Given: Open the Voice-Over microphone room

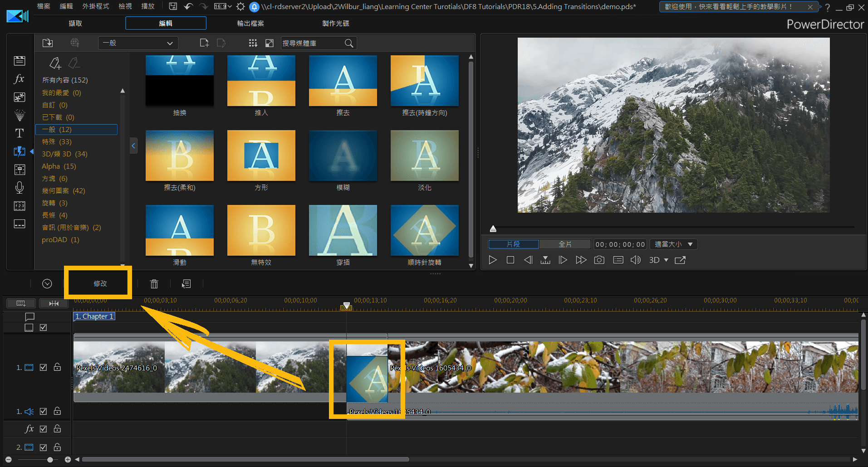Looking at the screenshot, I should coord(20,188).
